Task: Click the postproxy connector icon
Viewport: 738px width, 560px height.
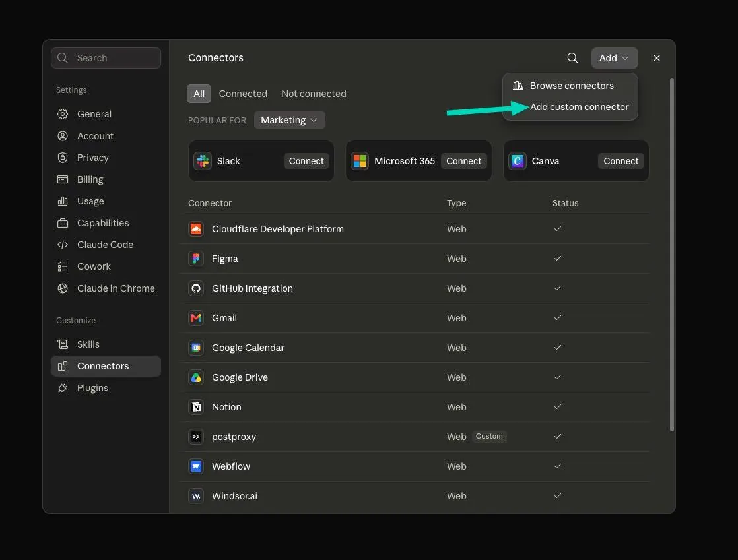Action: pos(196,437)
